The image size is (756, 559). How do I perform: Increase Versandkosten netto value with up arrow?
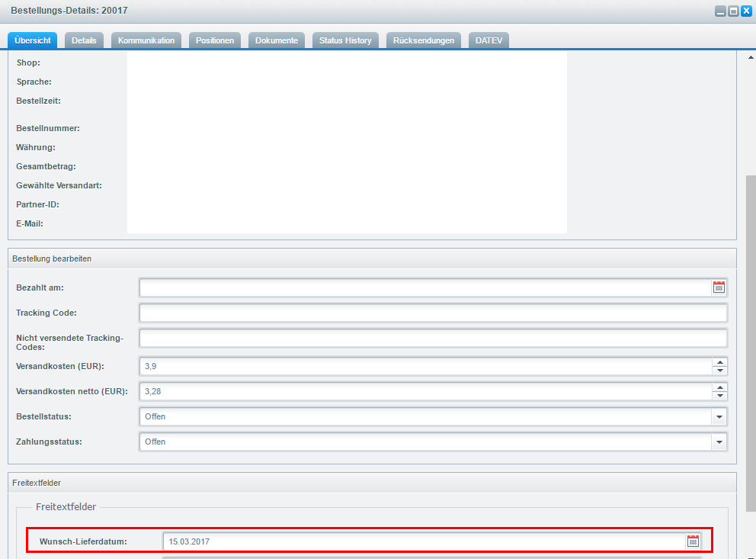click(x=719, y=387)
